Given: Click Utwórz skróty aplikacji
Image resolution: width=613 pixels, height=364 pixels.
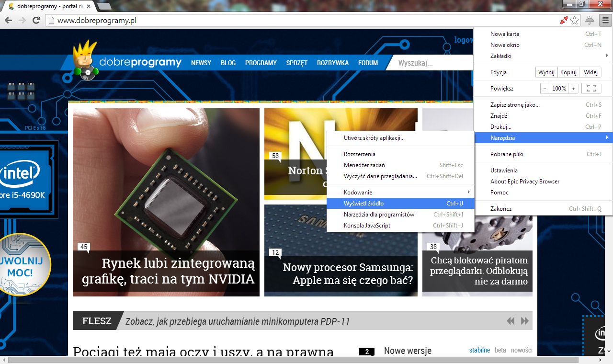Looking at the screenshot, I should (400, 138).
